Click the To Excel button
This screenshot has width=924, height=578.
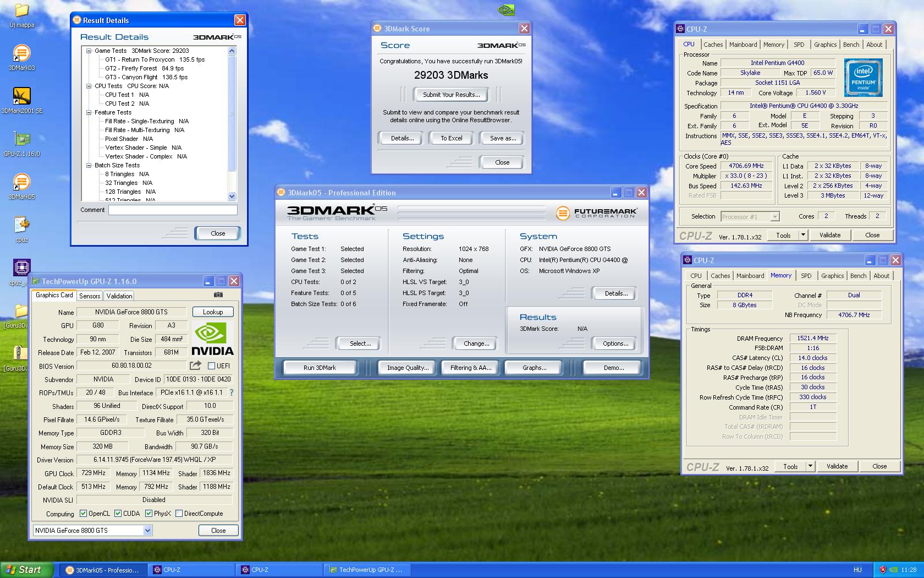[x=451, y=138]
